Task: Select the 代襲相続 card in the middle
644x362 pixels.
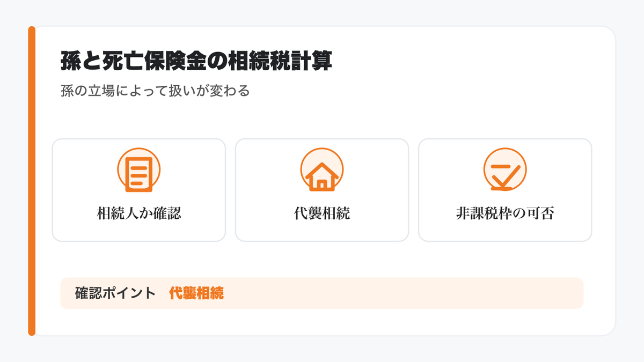Action: pyautogui.click(x=322, y=190)
